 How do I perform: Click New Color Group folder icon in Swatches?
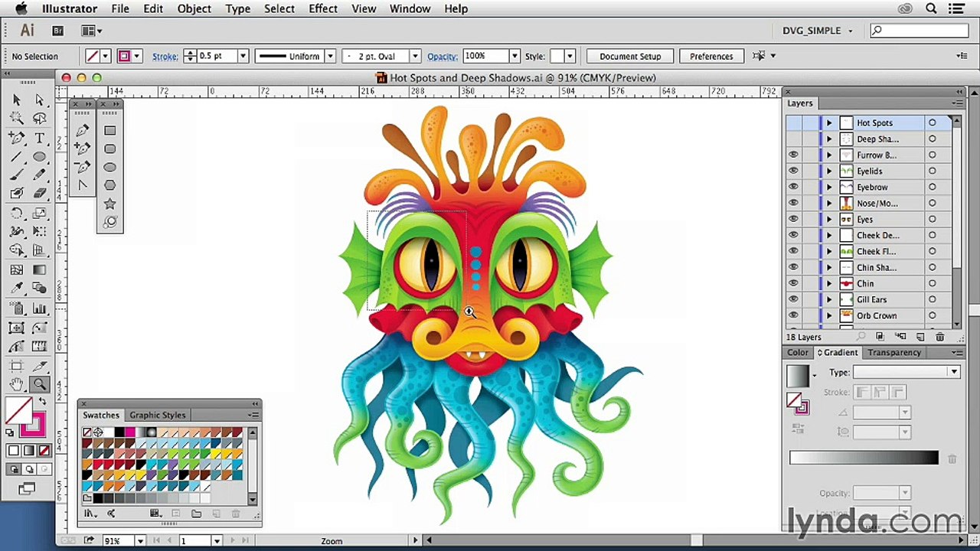pyautogui.click(x=196, y=514)
